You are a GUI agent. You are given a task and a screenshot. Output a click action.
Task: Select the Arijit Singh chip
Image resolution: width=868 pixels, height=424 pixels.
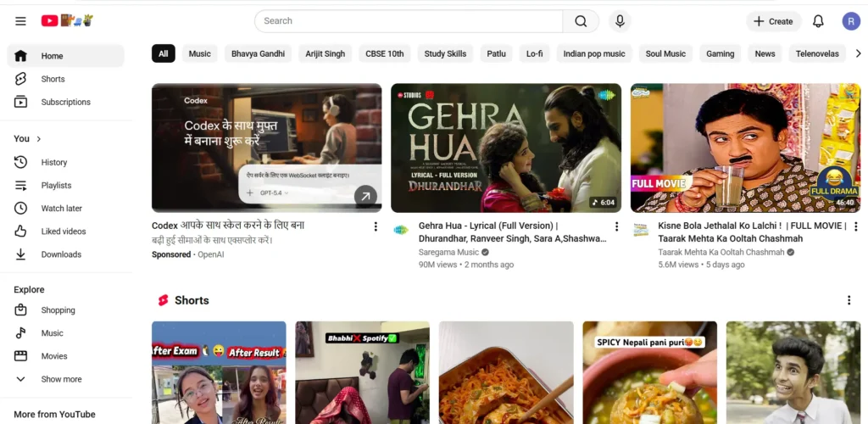325,53
